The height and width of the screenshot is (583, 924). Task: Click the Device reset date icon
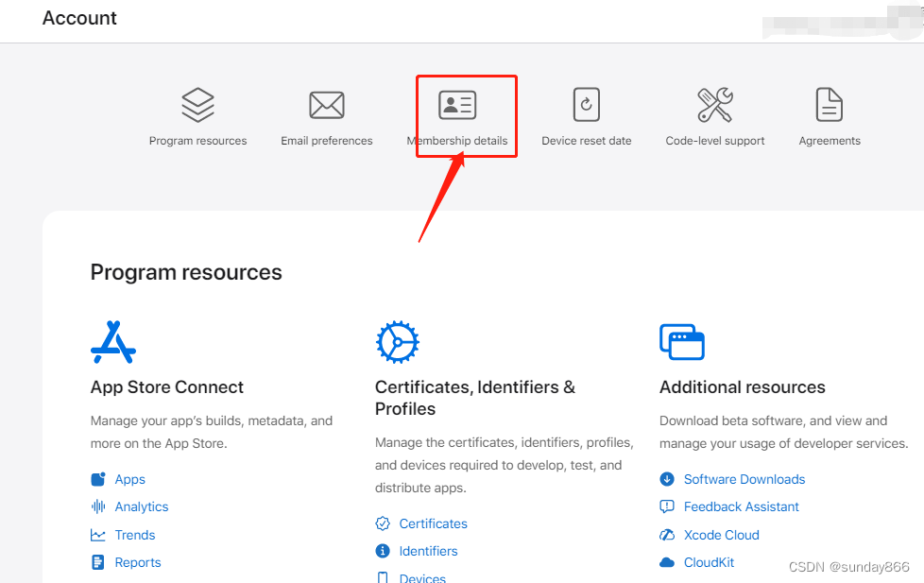tap(587, 104)
